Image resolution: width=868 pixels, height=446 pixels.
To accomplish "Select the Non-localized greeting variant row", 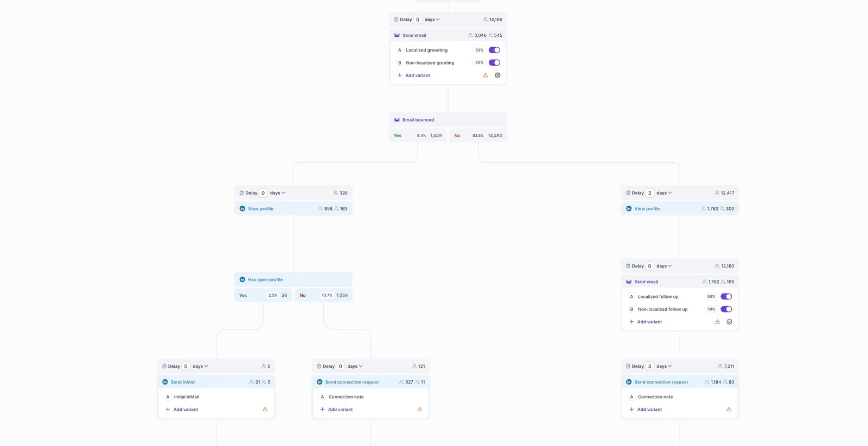I will pyautogui.click(x=448, y=62).
